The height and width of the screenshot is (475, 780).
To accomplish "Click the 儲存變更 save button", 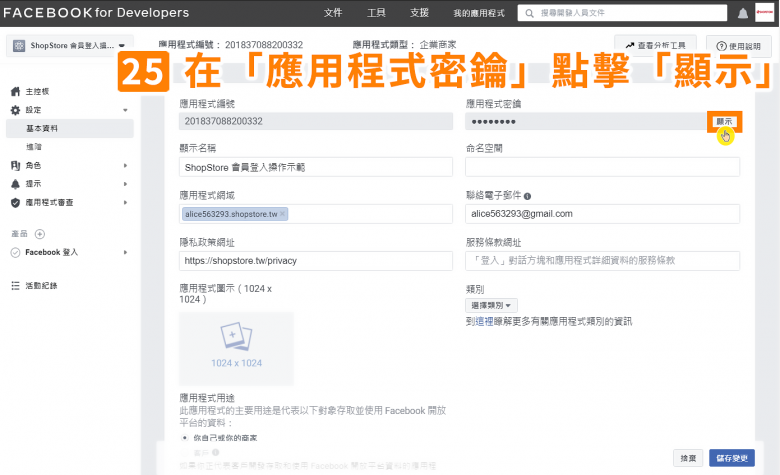I will tap(732, 458).
